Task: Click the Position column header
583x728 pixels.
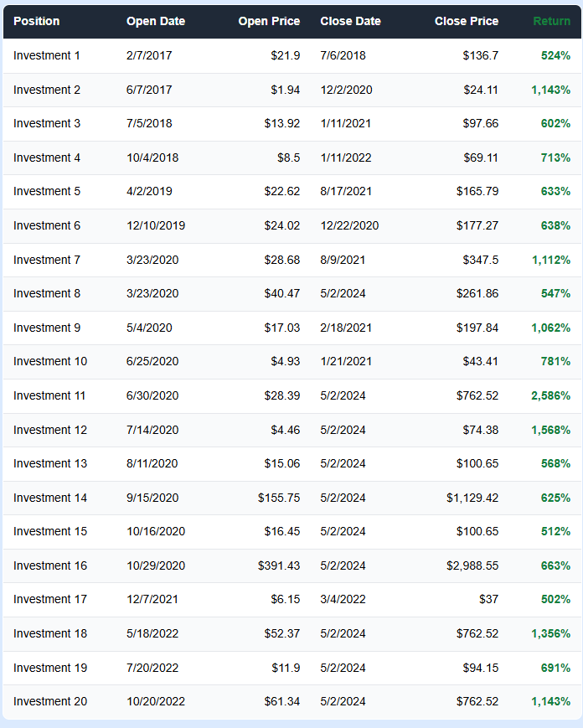Action: 37,21
